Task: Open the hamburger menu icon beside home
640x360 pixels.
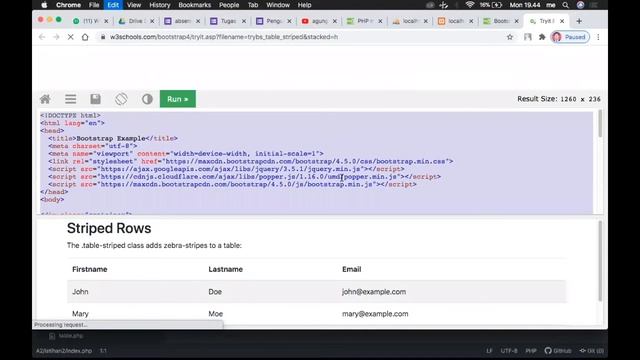Action: tap(71, 99)
